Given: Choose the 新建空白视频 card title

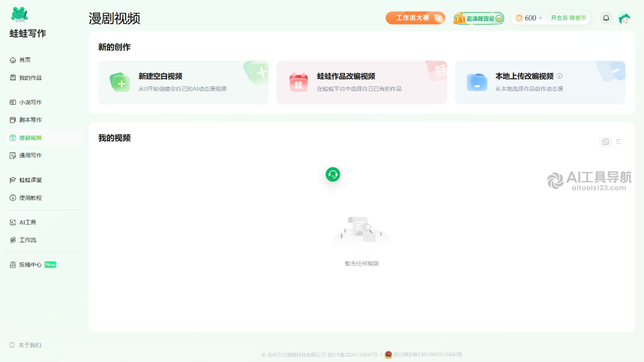Looking at the screenshot, I should [x=160, y=76].
